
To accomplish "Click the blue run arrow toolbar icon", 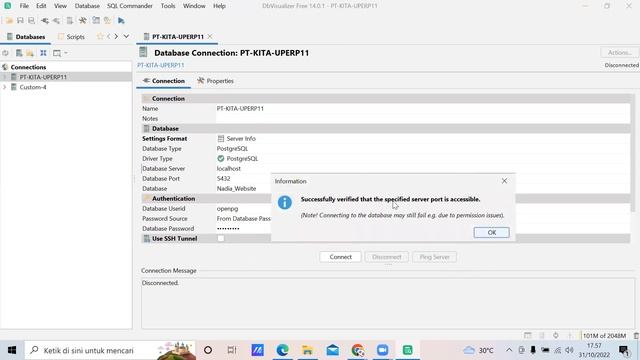I will [121, 20].
